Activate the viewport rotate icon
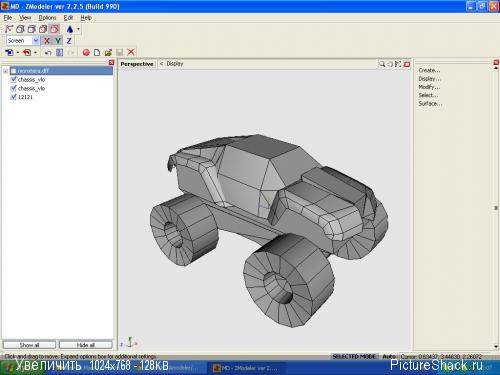This screenshot has width=500, height=375. pos(390,64)
